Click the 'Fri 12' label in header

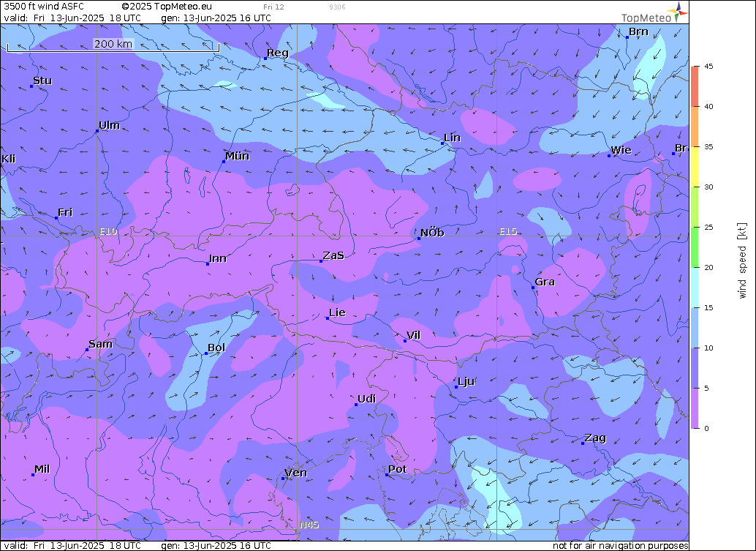pyautogui.click(x=273, y=7)
